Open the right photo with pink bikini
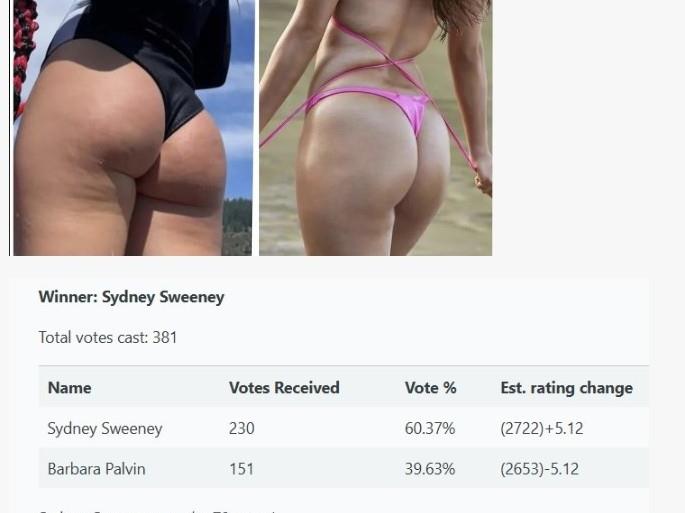 376,128
